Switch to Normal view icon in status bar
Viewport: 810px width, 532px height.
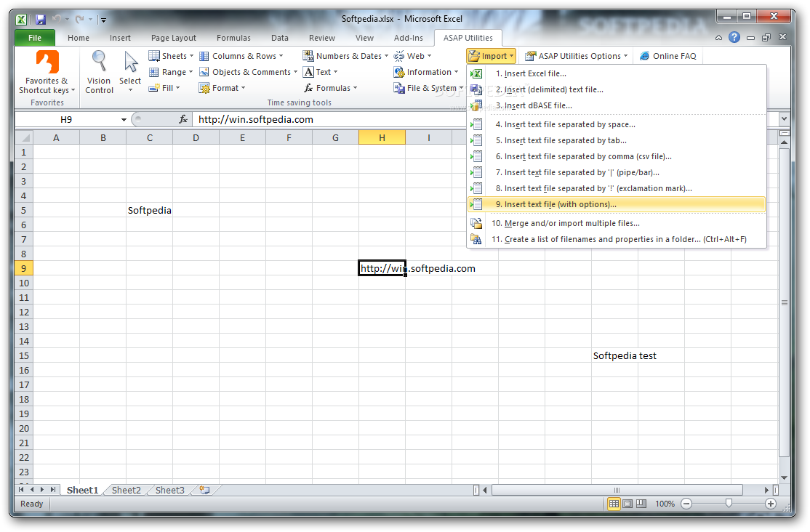pyautogui.click(x=614, y=504)
